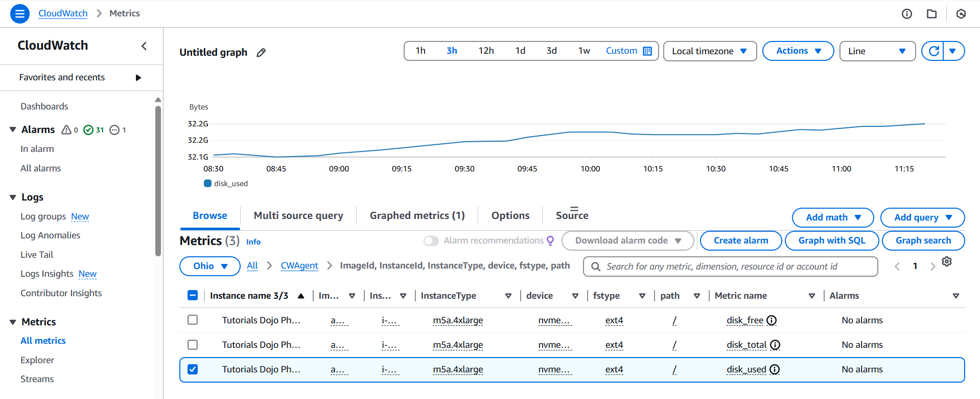The image size is (980, 399).
Task: Open the Actions dropdown menu
Action: pyautogui.click(x=798, y=51)
